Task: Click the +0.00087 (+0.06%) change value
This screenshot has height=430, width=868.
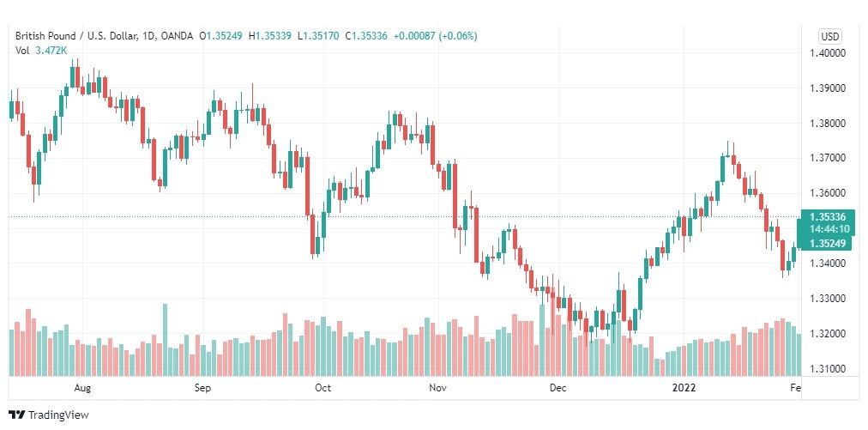Action: pyautogui.click(x=435, y=36)
